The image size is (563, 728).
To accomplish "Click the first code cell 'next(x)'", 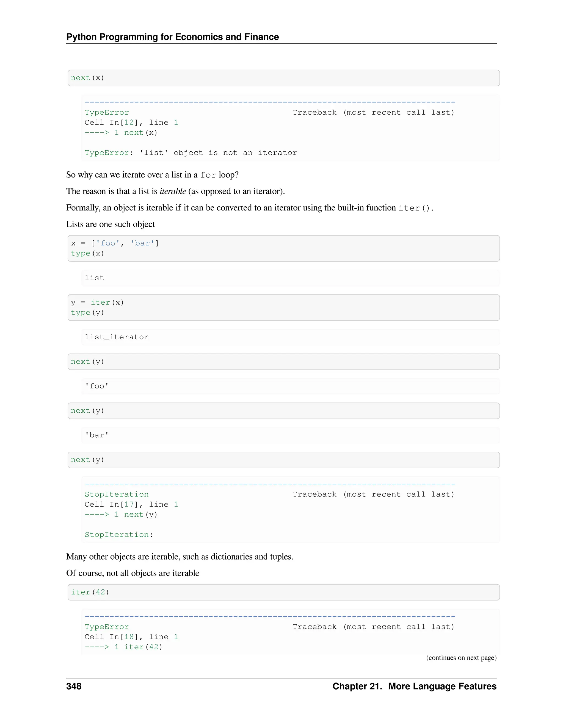I will [x=283, y=78].
